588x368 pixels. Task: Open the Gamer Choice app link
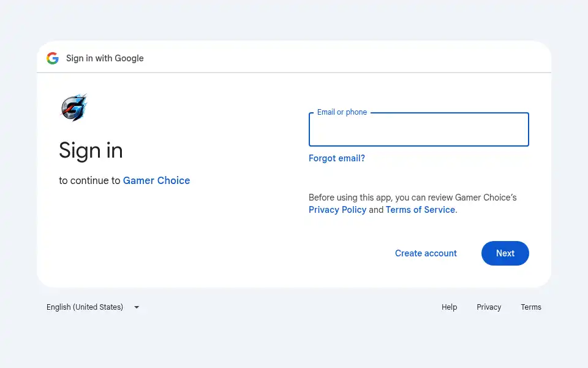coord(156,180)
